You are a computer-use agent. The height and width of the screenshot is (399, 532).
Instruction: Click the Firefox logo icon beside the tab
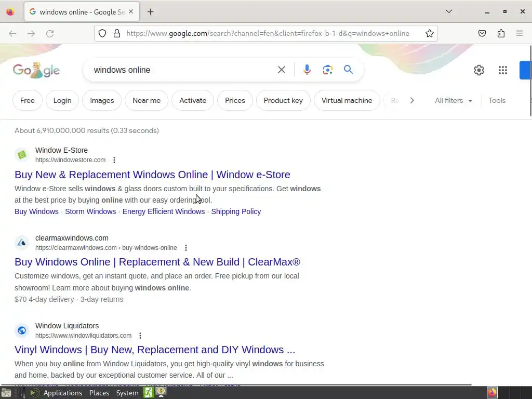pyautogui.click(x=10, y=12)
